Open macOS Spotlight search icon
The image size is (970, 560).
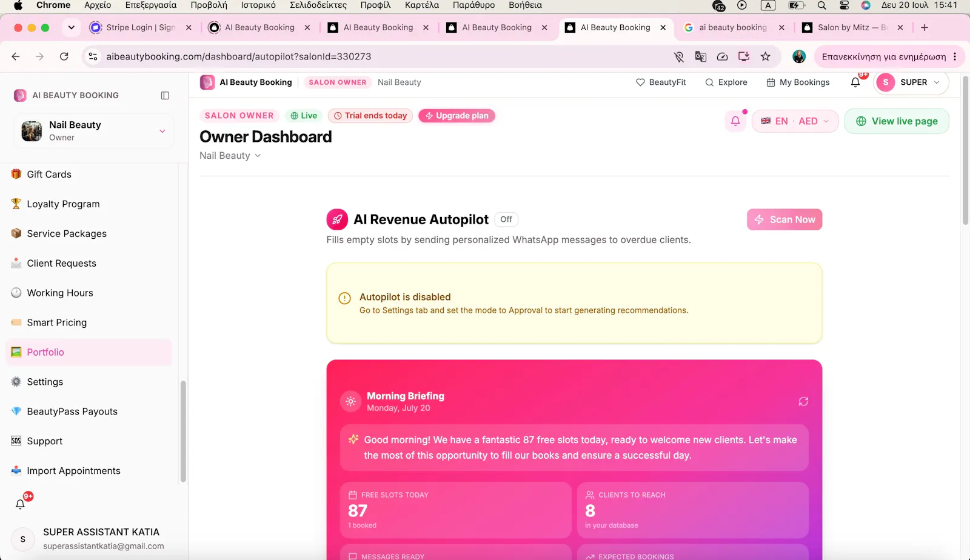click(x=822, y=5)
